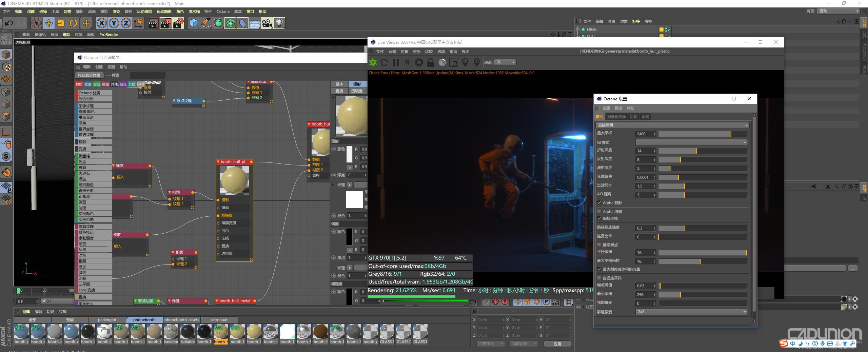Add Octane 材质 node from list
This screenshot has width=868, height=352.
click(94, 93)
